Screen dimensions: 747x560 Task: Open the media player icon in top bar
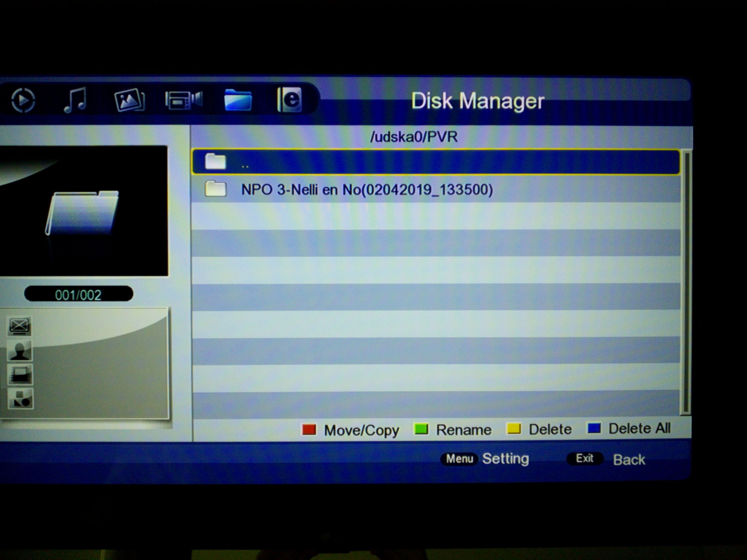tap(23, 100)
